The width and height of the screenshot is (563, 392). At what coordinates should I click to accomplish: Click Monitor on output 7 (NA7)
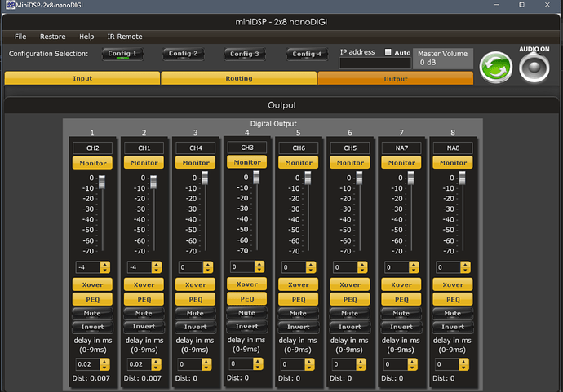pos(401,162)
